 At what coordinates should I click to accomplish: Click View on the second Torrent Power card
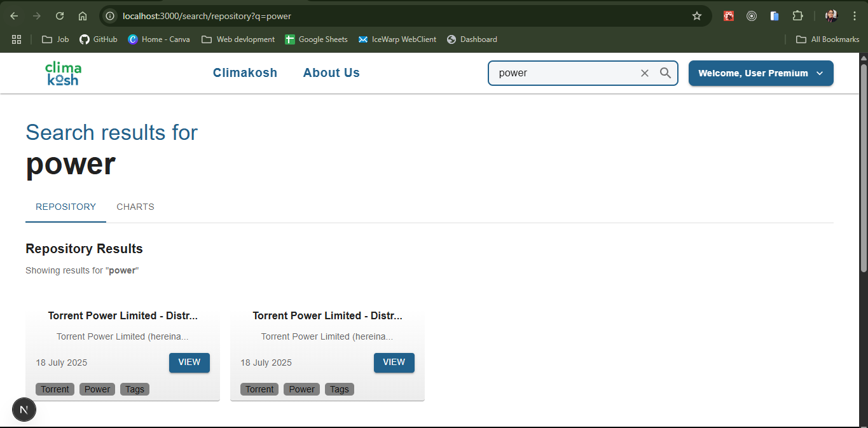tap(394, 362)
